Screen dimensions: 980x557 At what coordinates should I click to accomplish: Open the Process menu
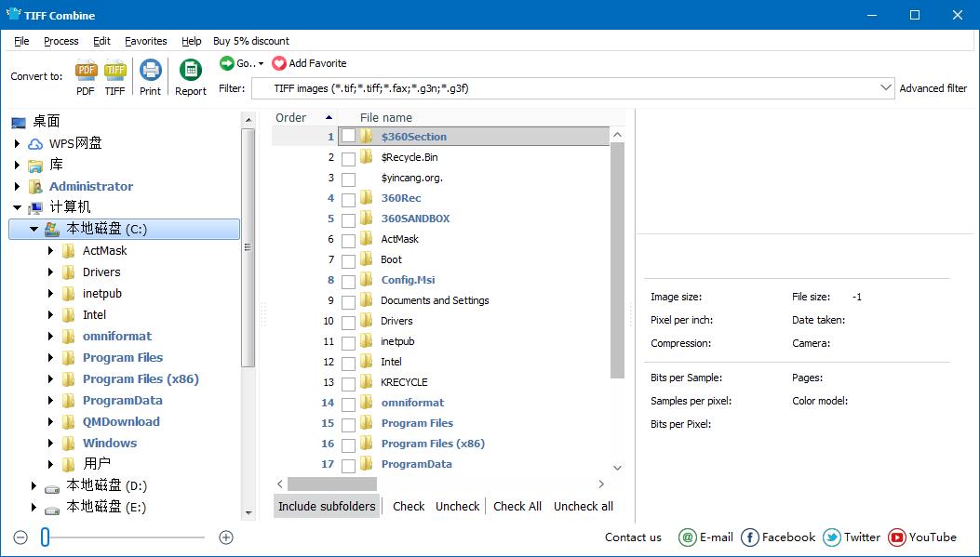[61, 41]
